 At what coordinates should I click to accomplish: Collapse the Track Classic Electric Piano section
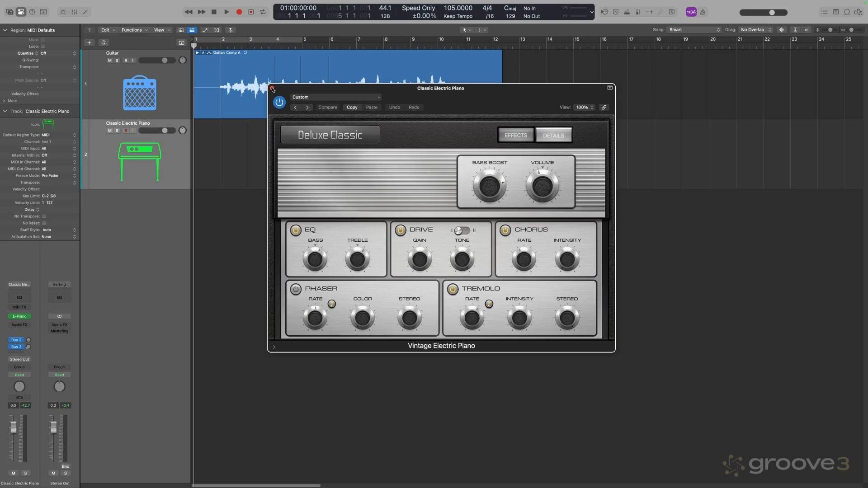pyautogui.click(x=5, y=111)
